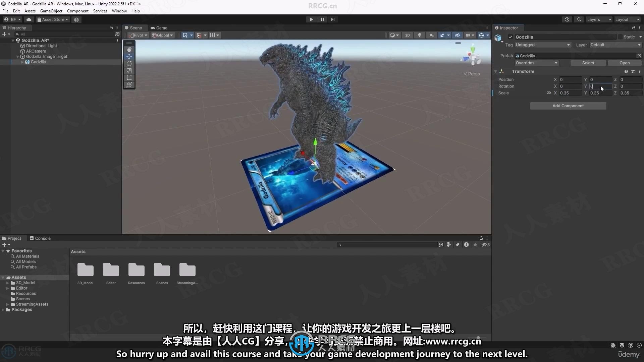Click the bug debug-mode icon in status bar
This screenshot has width=644, height=362.
[613, 345]
